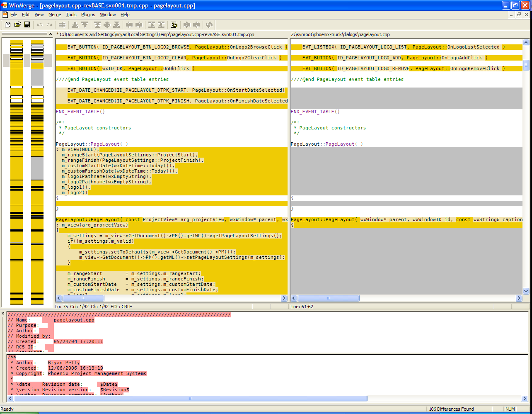Click the vertical scrollbar down arrow
Screen dimensions: 532x414
tap(526, 291)
